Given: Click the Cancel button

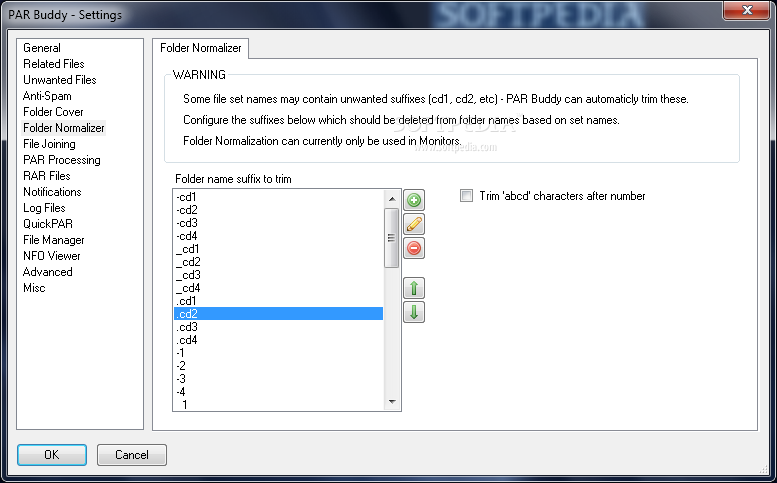Looking at the screenshot, I should pos(131,455).
